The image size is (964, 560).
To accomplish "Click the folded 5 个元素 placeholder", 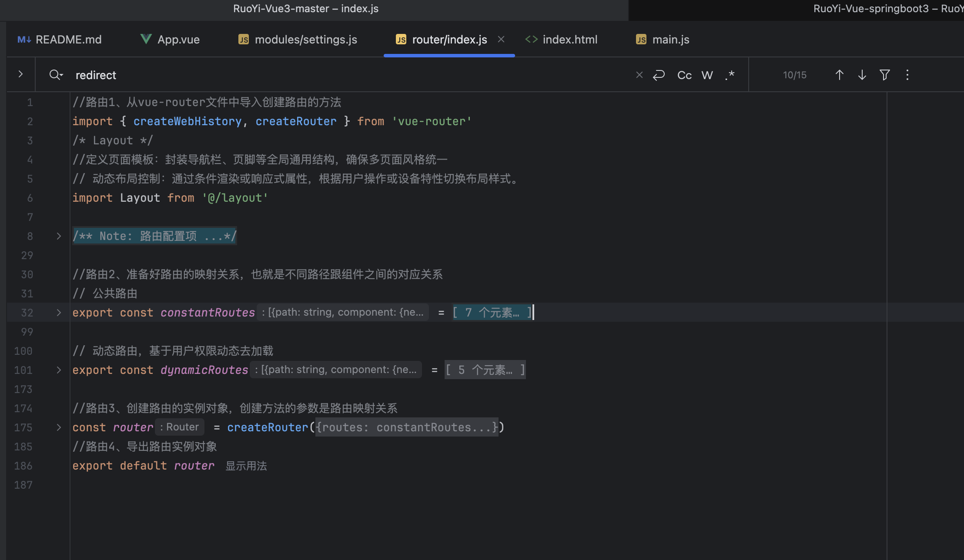I will [485, 370].
